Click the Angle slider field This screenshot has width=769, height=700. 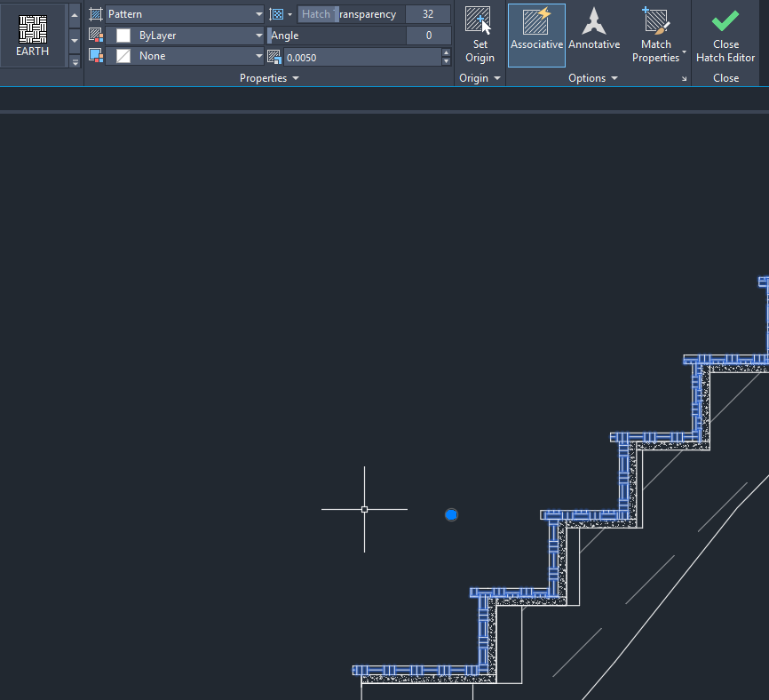pos(337,36)
